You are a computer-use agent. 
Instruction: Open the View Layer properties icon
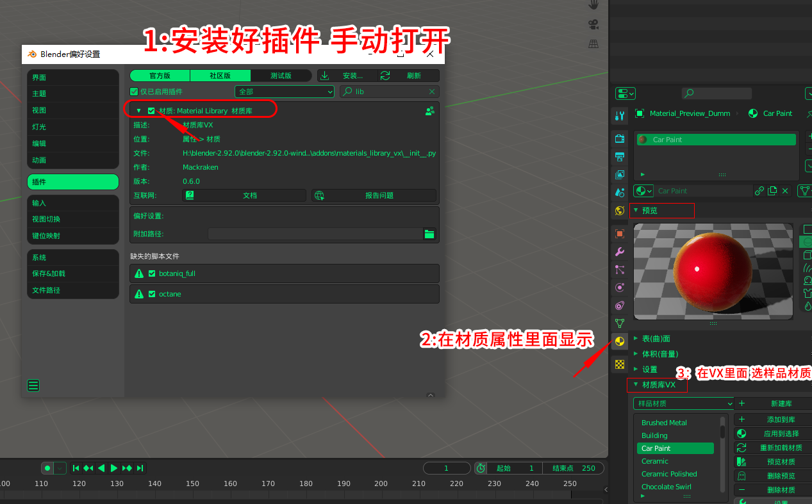click(619, 175)
